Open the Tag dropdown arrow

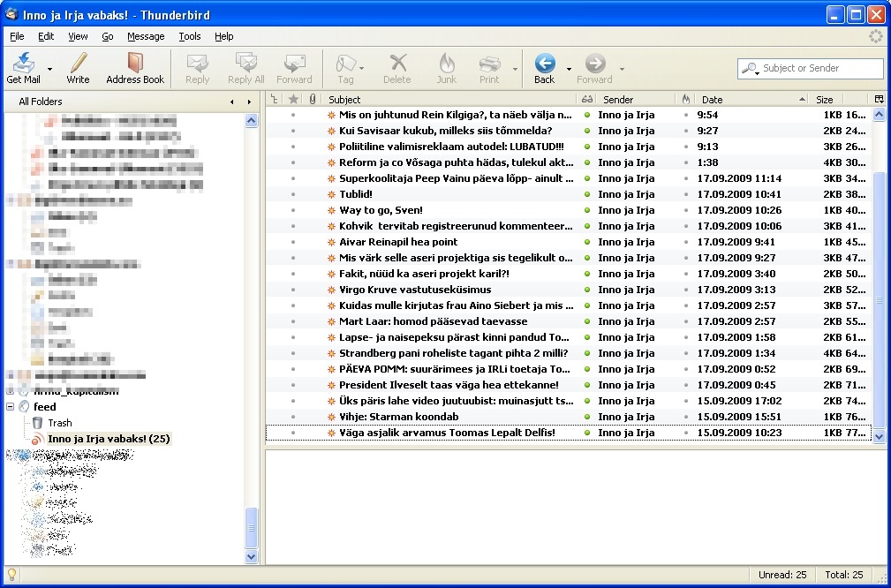coord(361,69)
